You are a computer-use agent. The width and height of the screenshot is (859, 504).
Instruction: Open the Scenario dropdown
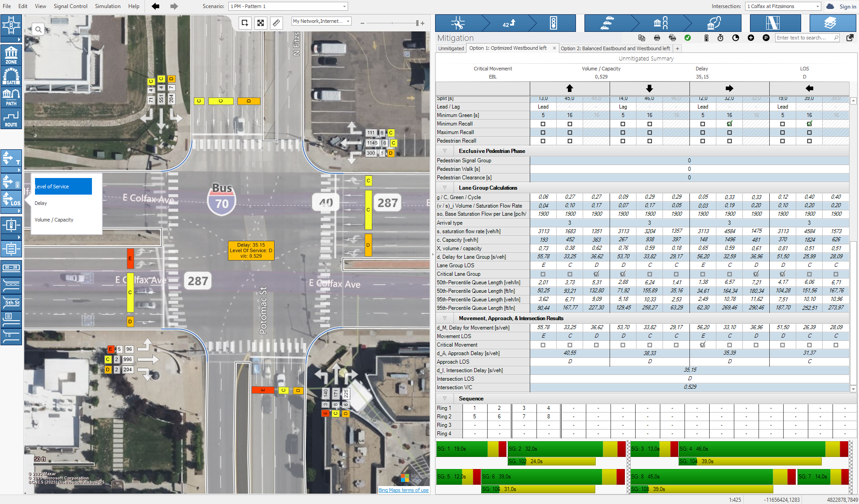click(288, 6)
